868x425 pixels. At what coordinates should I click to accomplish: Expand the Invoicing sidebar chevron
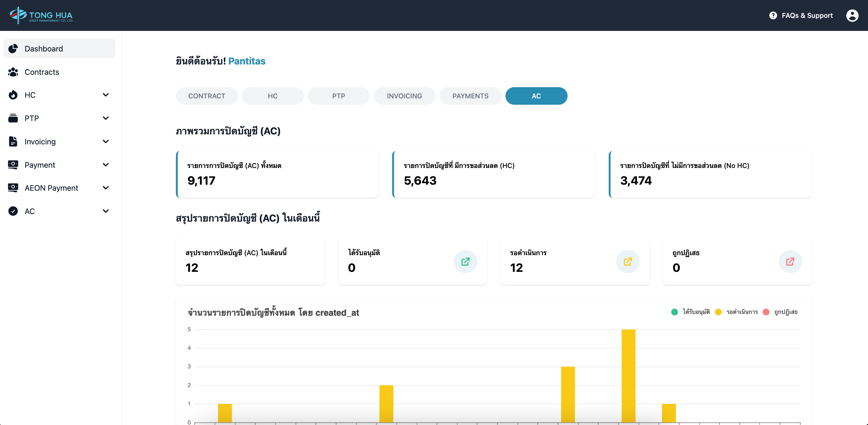[105, 141]
